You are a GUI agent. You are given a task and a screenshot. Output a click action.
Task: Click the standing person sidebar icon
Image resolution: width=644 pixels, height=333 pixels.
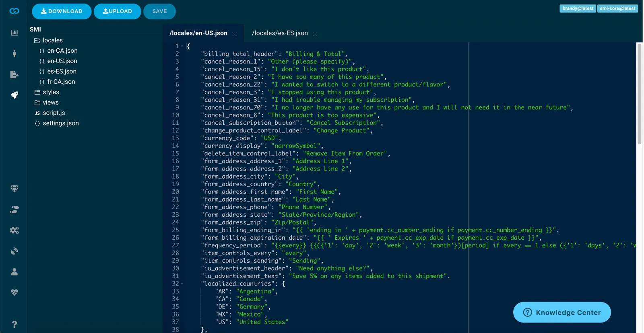coord(14,53)
